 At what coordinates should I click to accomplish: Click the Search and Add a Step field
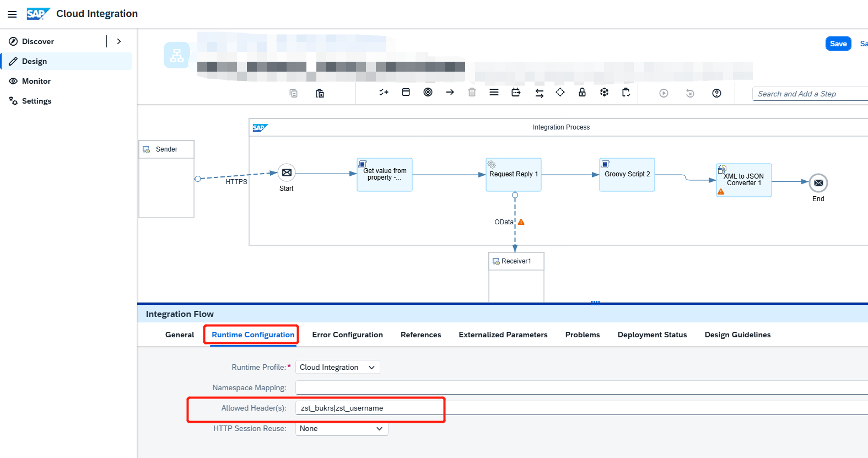pos(810,94)
